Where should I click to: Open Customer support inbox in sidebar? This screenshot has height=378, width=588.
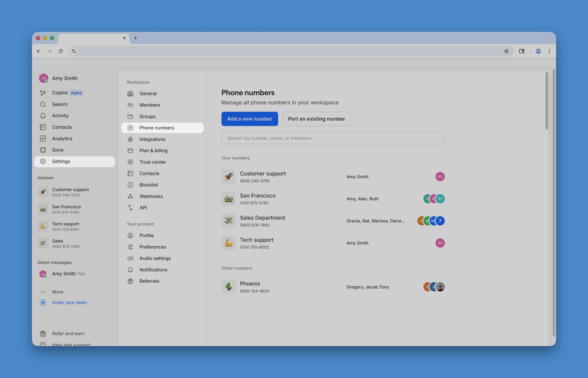tap(74, 192)
